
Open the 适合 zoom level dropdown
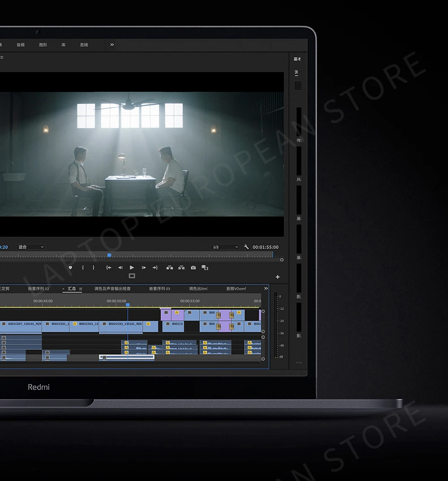[x=31, y=247]
